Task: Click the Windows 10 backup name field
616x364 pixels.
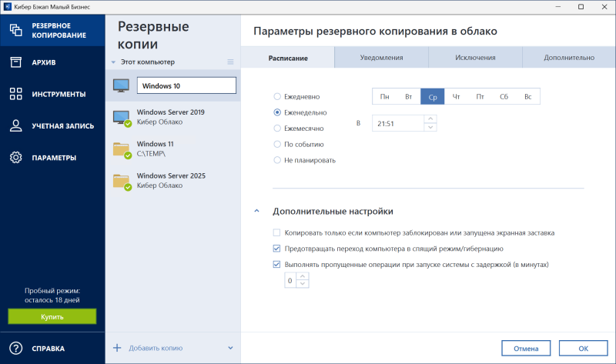Action: pyautogui.click(x=186, y=85)
